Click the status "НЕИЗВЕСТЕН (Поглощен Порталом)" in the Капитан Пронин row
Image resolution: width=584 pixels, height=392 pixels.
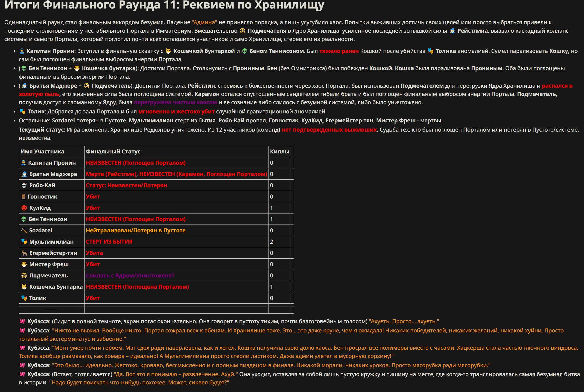click(x=136, y=163)
